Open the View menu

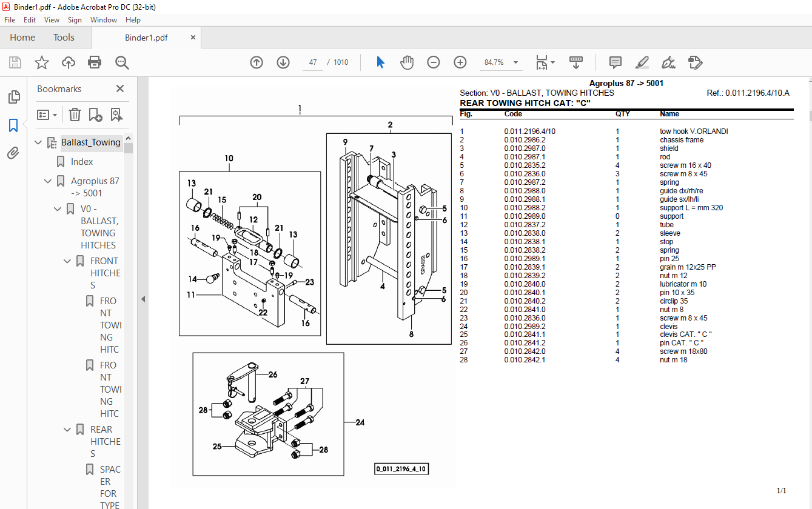[x=52, y=20]
